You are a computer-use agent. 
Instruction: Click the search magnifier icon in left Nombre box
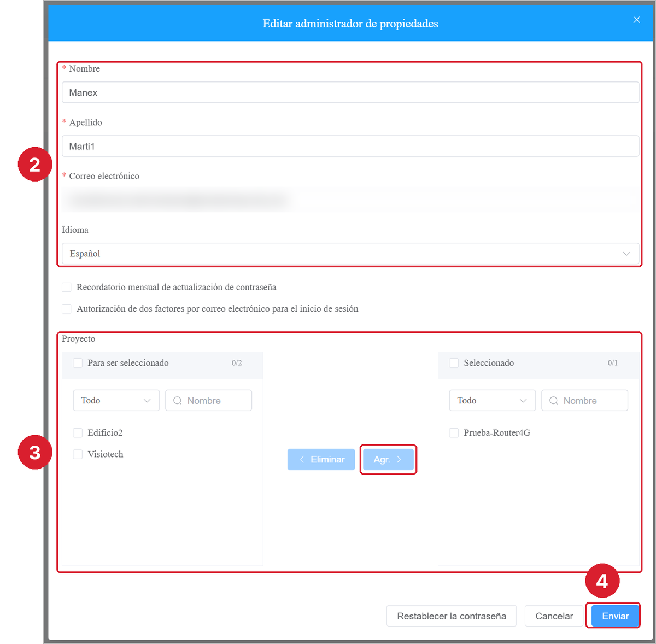[178, 401]
